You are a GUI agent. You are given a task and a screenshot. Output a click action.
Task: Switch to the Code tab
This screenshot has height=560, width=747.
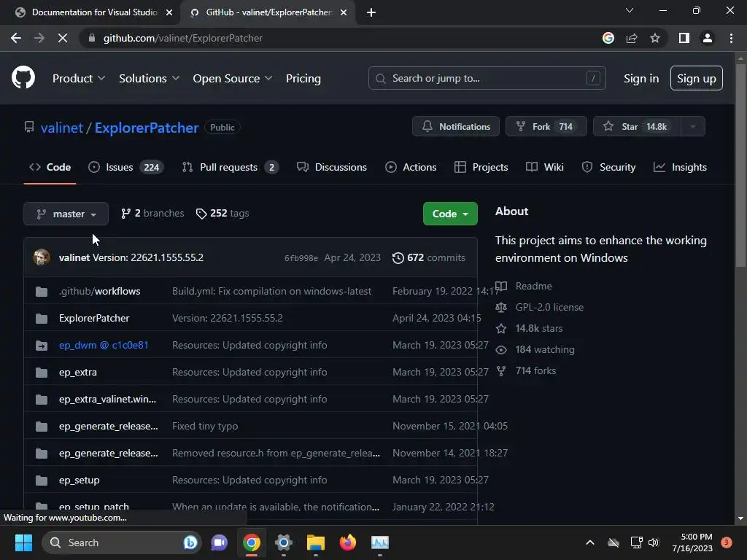click(x=50, y=167)
